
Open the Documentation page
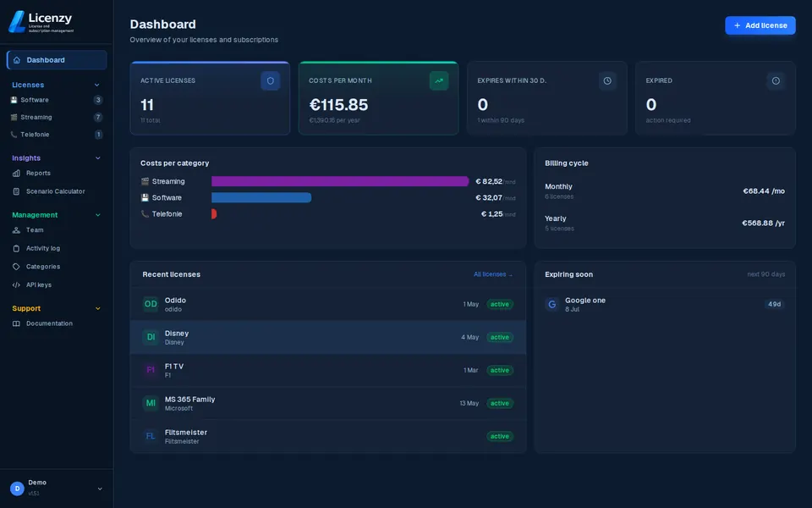pyautogui.click(x=57, y=323)
